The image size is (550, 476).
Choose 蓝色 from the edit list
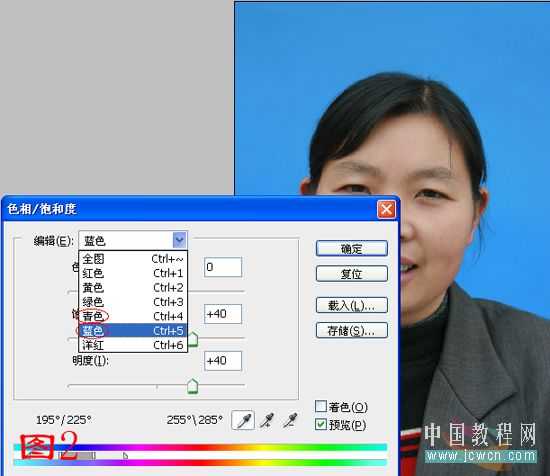click(x=133, y=331)
